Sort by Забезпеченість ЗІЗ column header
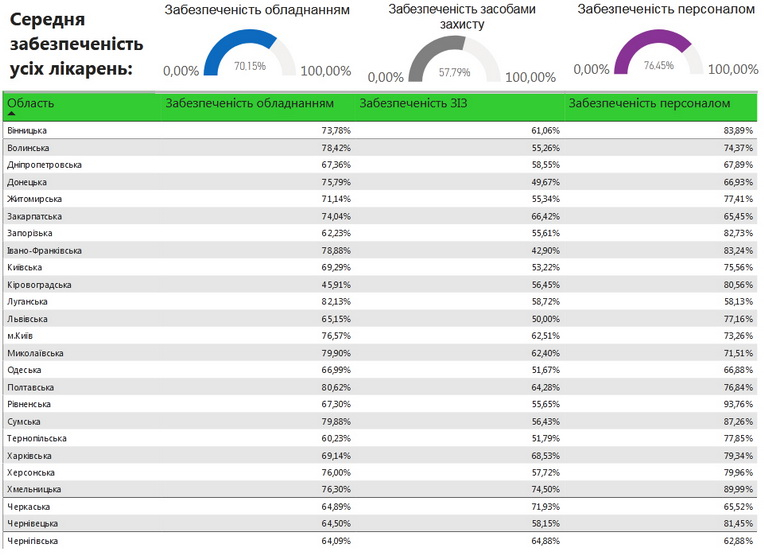764x560 pixels. point(412,103)
